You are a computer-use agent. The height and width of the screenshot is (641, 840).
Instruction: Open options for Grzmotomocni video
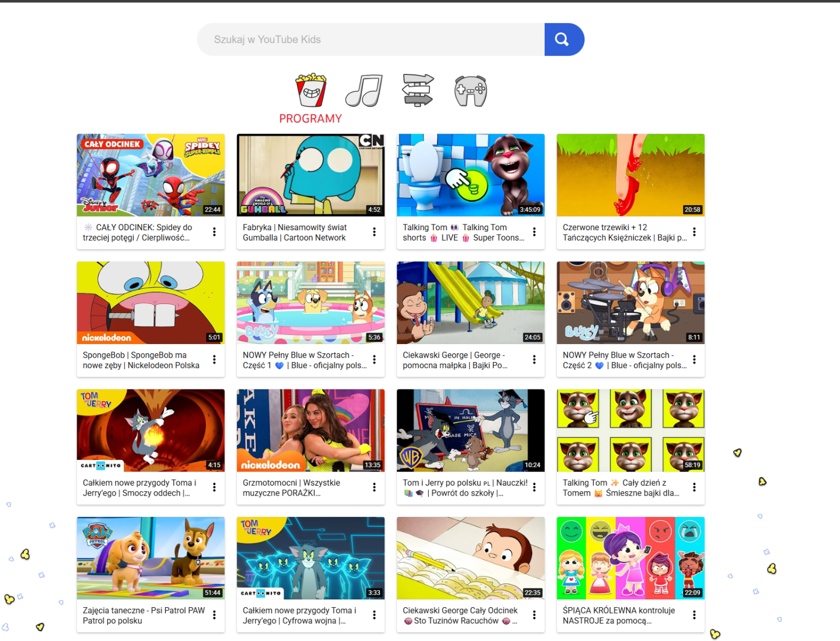point(374,487)
